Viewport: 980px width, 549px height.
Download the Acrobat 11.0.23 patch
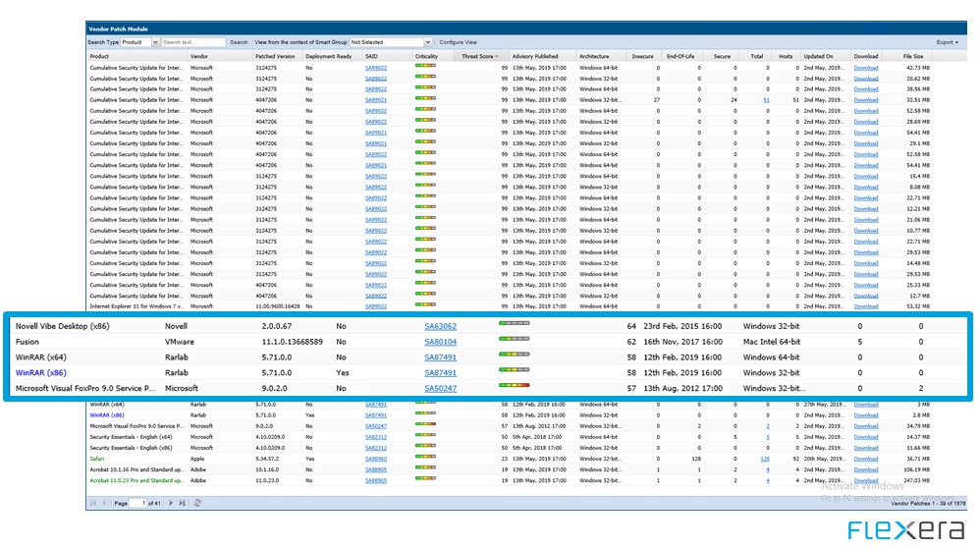point(866,481)
